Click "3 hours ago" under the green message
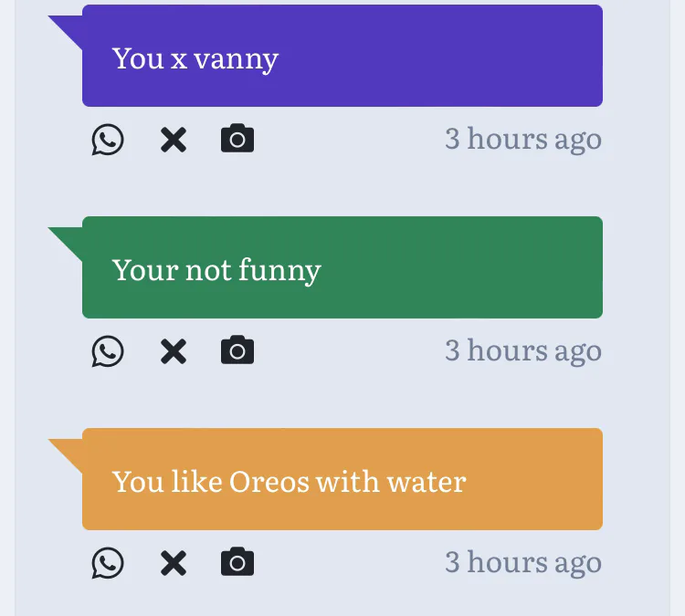Viewport: 685px width, 616px height. click(523, 351)
